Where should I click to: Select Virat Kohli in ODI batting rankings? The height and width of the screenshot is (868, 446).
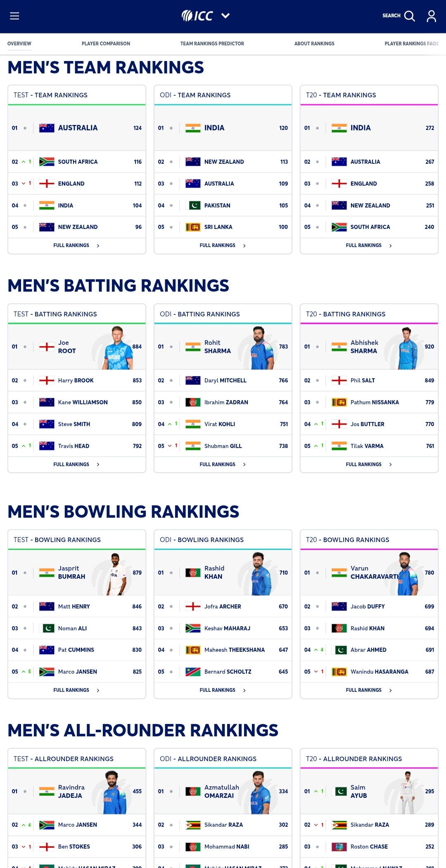[220, 424]
